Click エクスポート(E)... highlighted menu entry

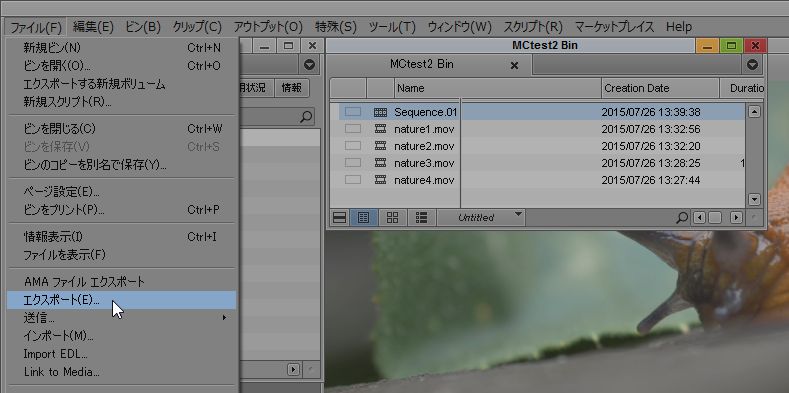tap(122, 300)
